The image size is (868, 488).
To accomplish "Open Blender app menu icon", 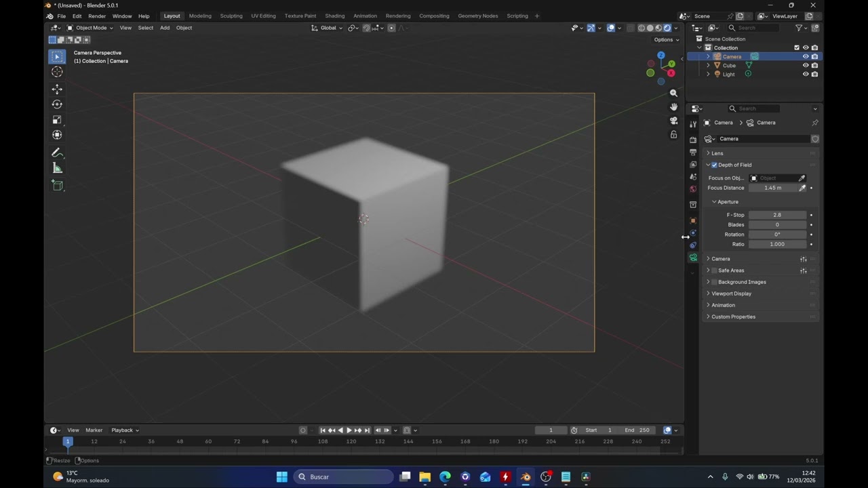I will (50, 16).
